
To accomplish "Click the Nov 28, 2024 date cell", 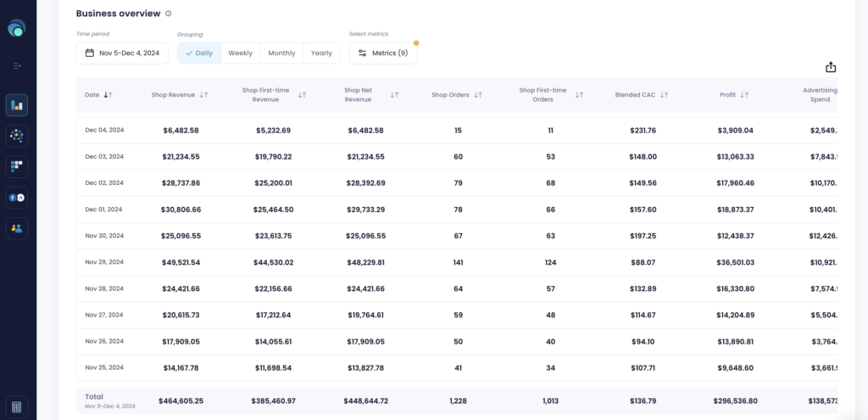I will (x=104, y=288).
